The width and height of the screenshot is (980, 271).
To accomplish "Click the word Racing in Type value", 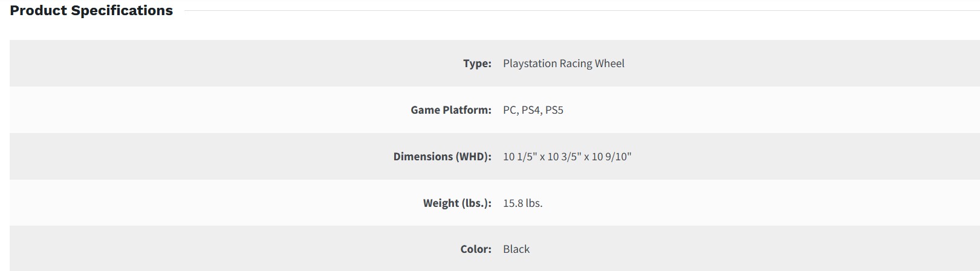I will 576,64.
